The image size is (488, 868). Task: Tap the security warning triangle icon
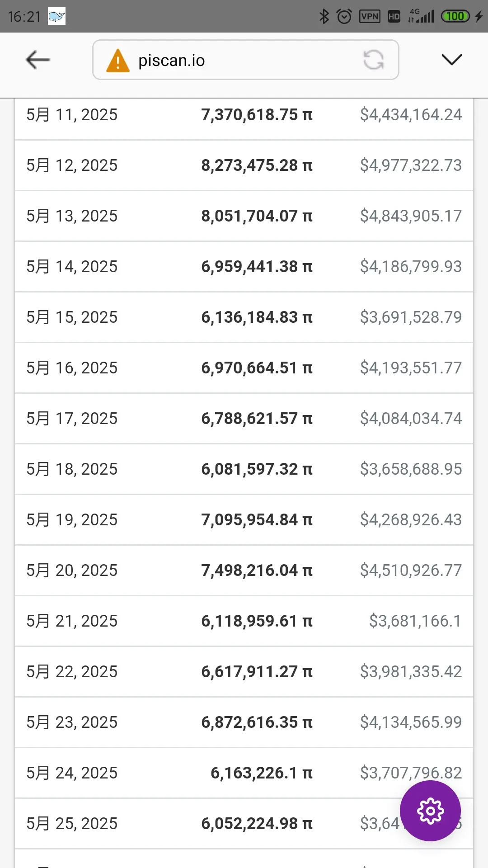pos(117,60)
